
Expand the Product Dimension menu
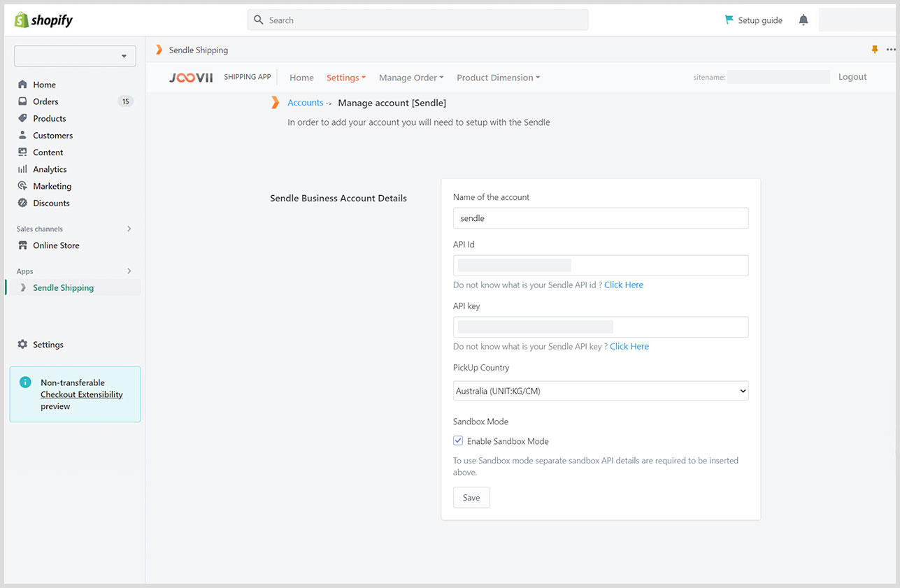(x=499, y=78)
